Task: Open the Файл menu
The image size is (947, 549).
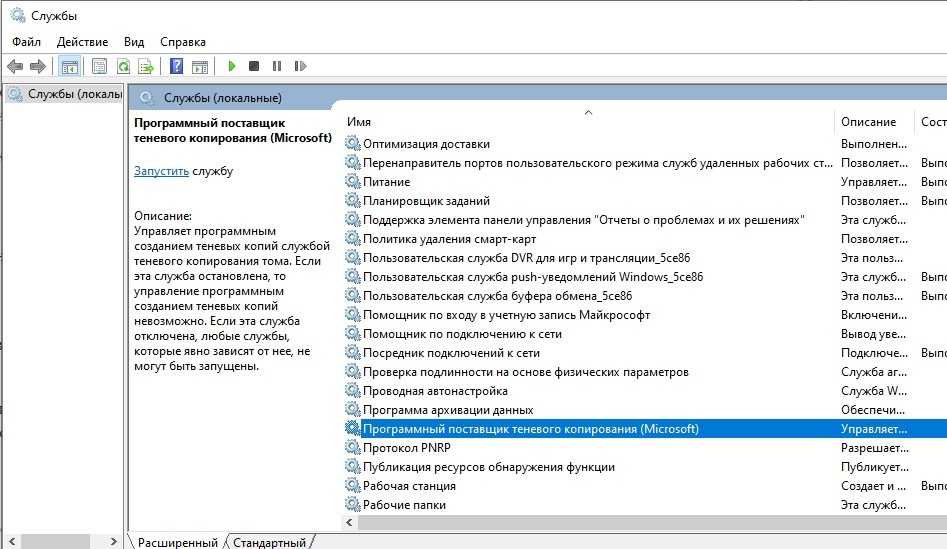Action: (x=27, y=42)
